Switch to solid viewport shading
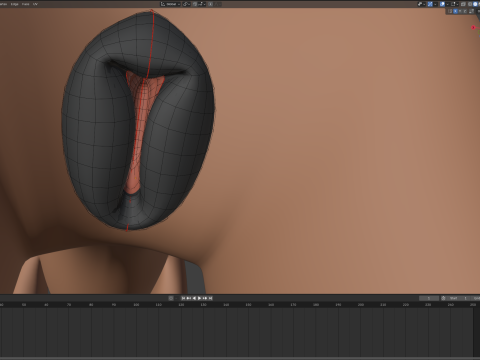The image size is (480, 360). pyautogui.click(x=475, y=4)
